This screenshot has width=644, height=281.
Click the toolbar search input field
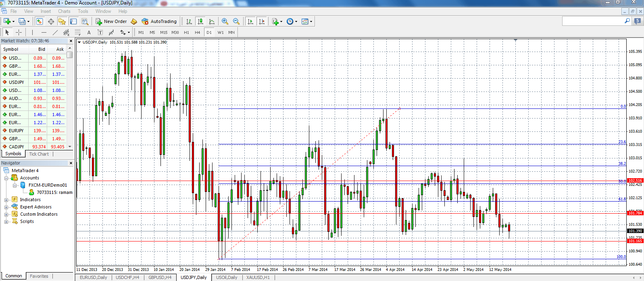[593, 21]
